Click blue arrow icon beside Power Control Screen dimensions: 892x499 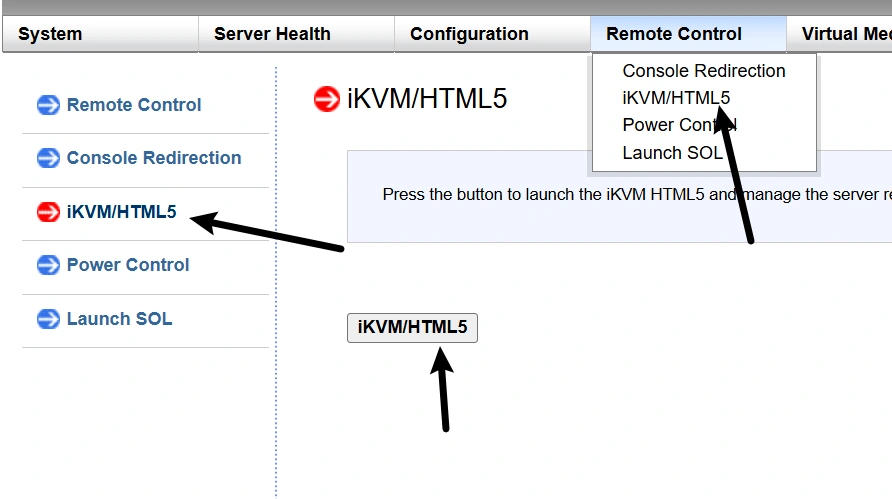coord(48,265)
